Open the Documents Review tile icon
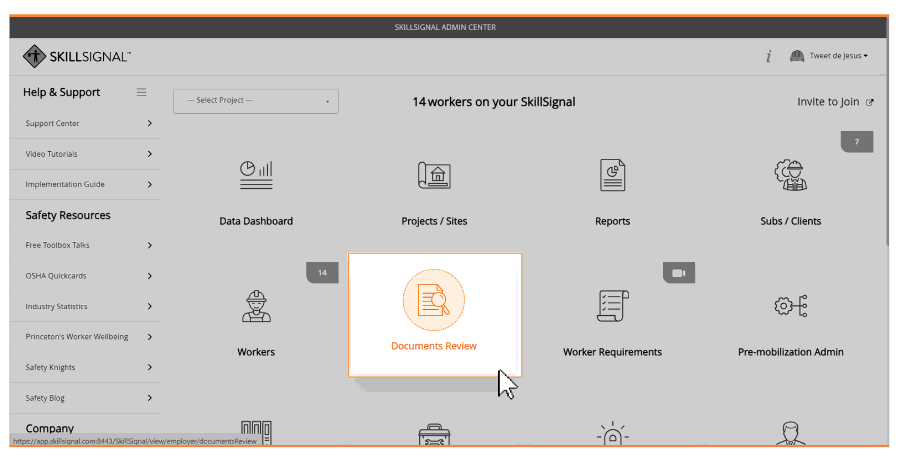This screenshot has width=902, height=468. pyautogui.click(x=434, y=300)
